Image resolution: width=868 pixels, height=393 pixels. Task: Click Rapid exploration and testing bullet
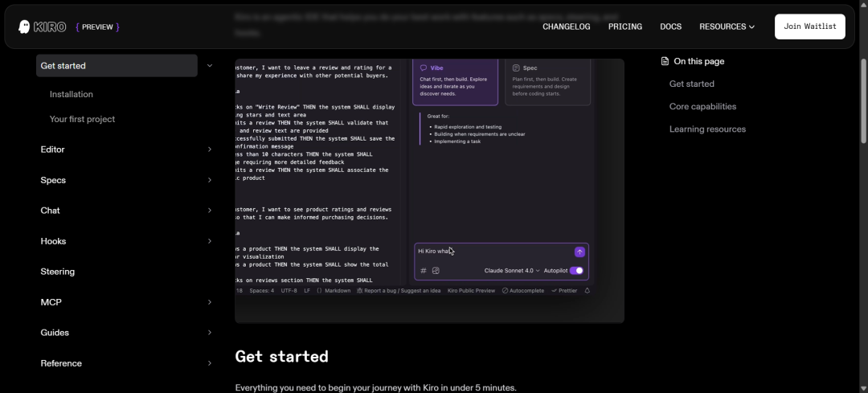tap(468, 127)
